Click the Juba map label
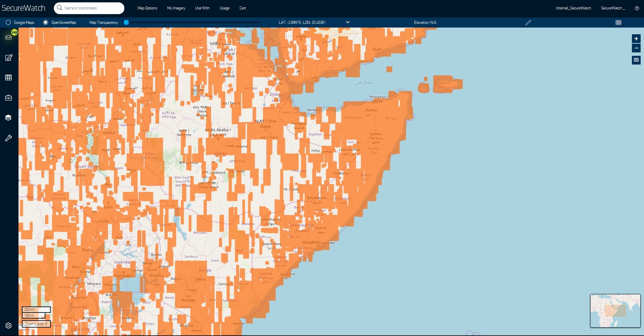 tap(108, 207)
